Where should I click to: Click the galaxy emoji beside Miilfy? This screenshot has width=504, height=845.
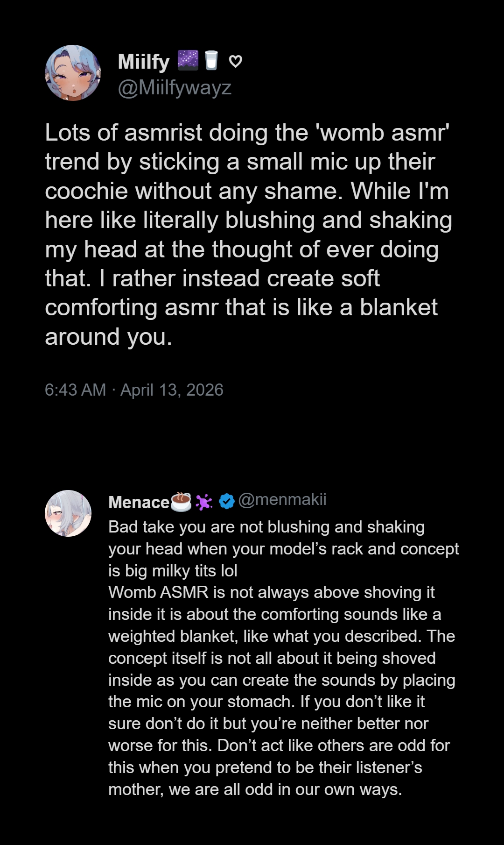coord(188,61)
